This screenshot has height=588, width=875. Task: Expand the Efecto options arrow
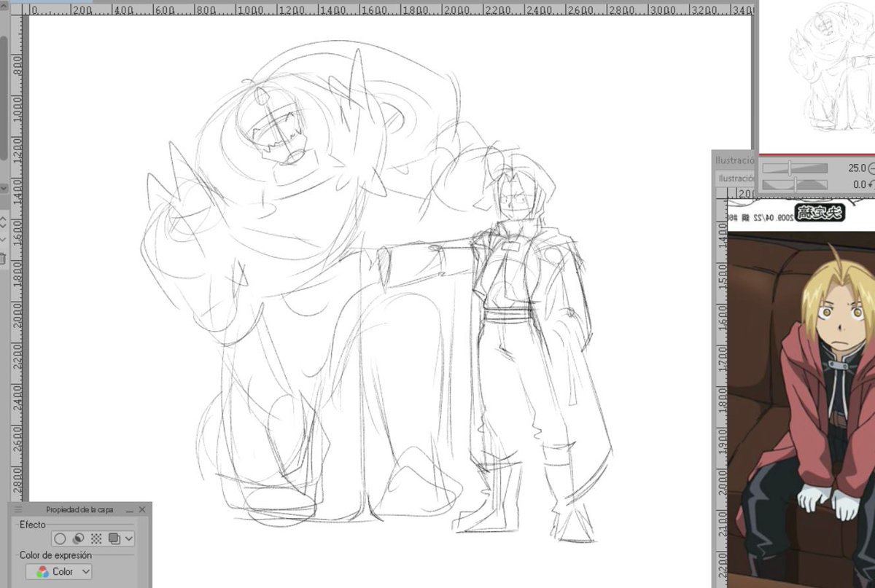[129, 539]
